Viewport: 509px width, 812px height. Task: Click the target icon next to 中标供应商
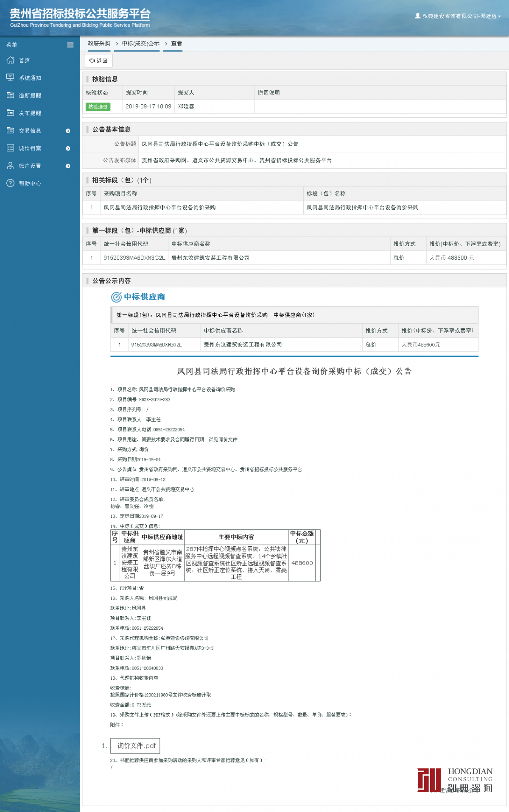(116, 297)
